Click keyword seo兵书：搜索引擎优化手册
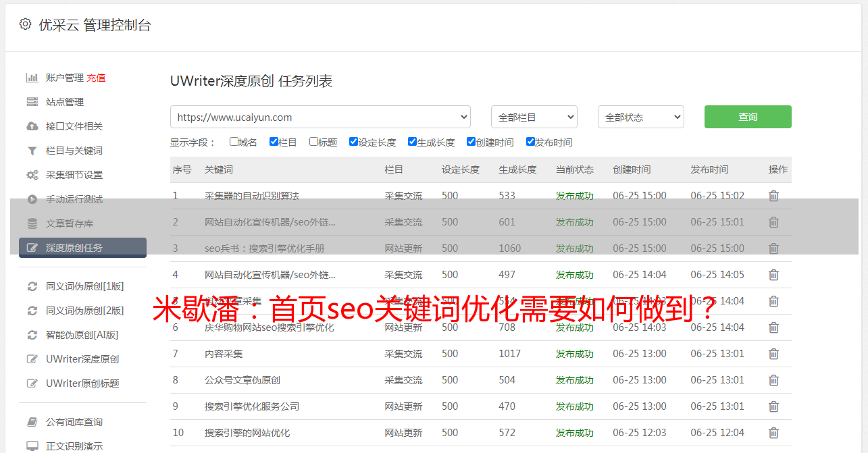This screenshot has width=868, height=453. pos(265,248)
